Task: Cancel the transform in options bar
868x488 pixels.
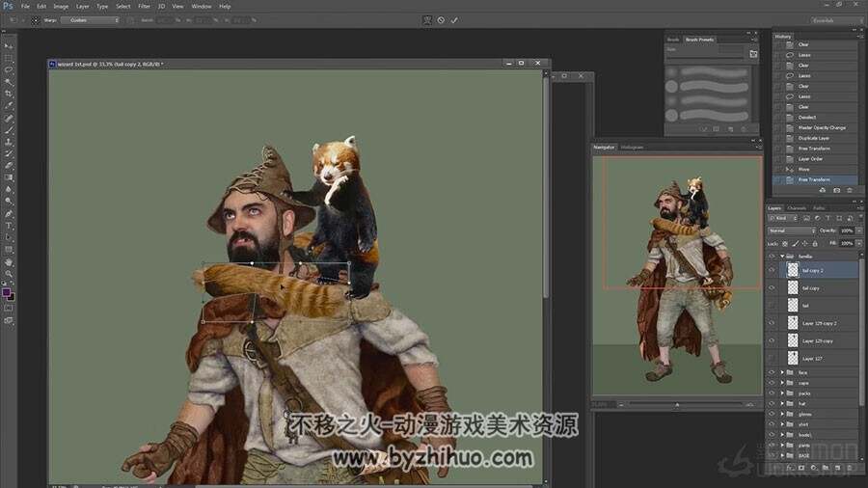Action: pos(441,20)
